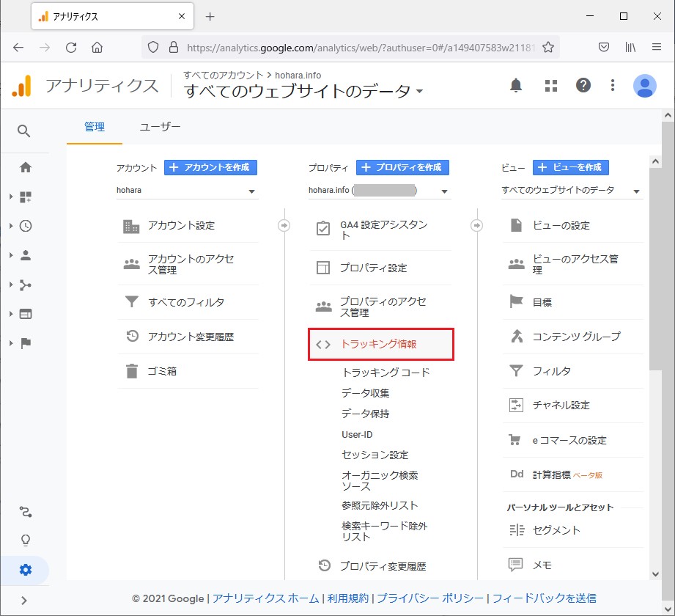Expand the Realtime clock reports item
This screenshot has width=675, height=616.
pos(26,226)
